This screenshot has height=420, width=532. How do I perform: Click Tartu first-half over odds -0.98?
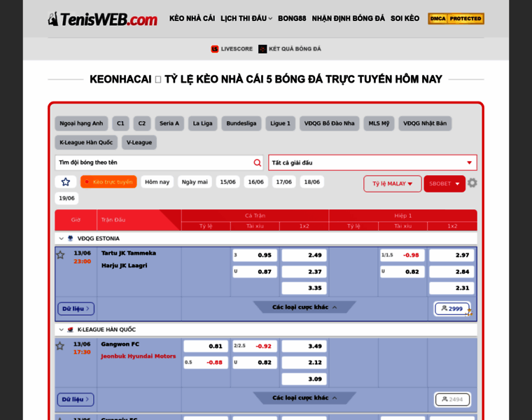(x=402, y=255)
